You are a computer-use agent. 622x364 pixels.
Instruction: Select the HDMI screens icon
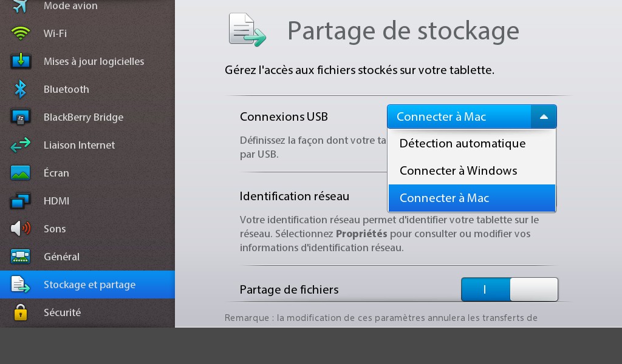click(20, 201)
